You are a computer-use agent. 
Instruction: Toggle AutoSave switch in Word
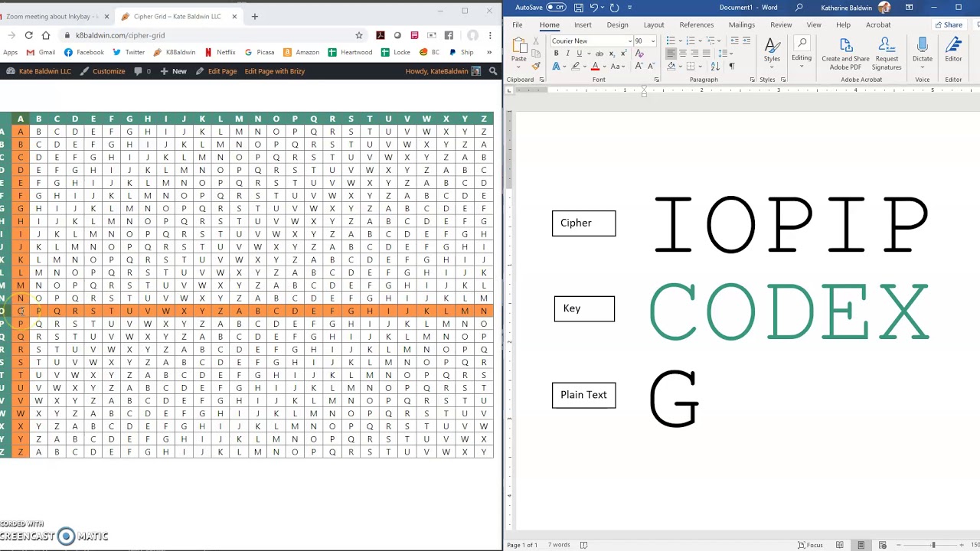[x=556, y=8]
